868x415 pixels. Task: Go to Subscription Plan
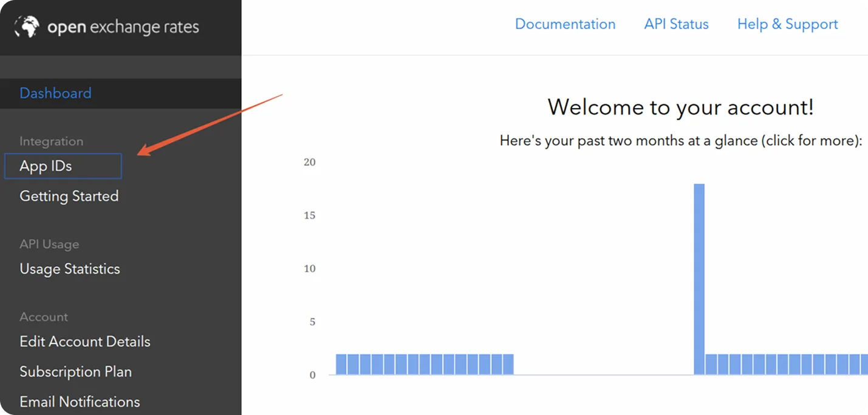[x=75, y=371]
